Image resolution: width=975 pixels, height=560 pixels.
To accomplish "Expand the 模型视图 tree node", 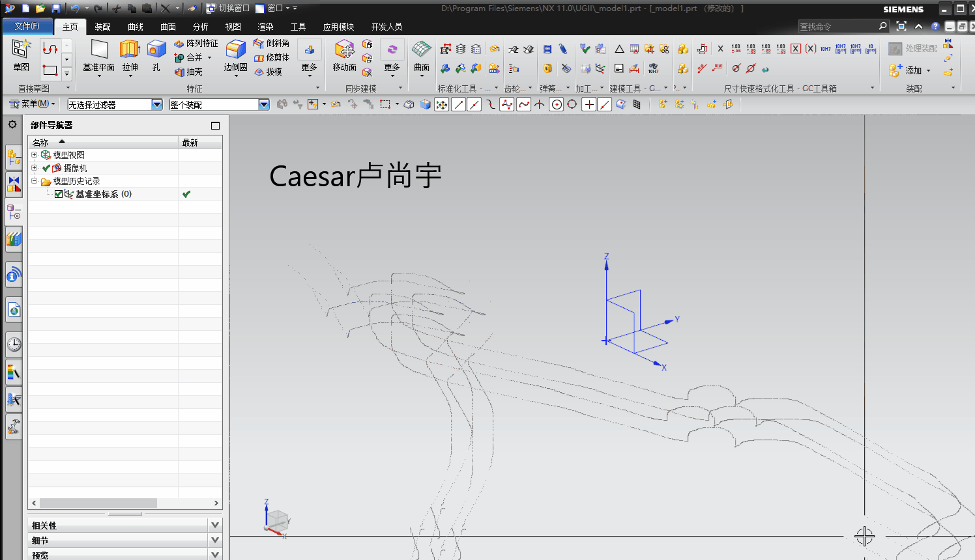I will (34, 154).
